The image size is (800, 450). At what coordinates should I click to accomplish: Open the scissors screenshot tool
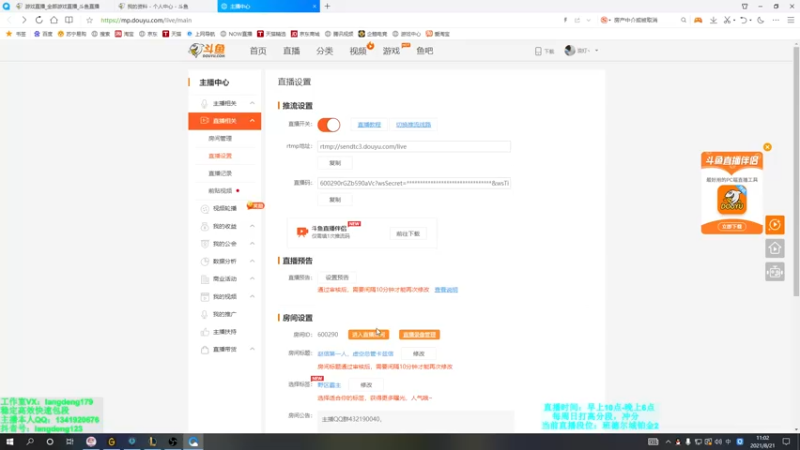[728, 20]
